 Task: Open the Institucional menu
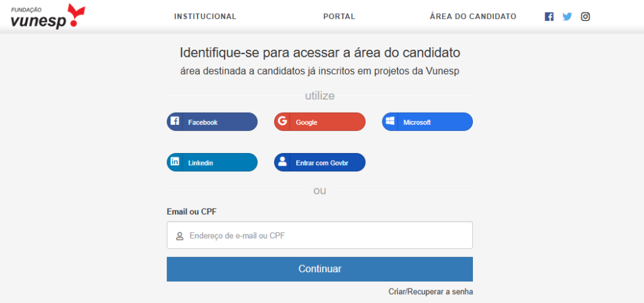tap(205, 16)
